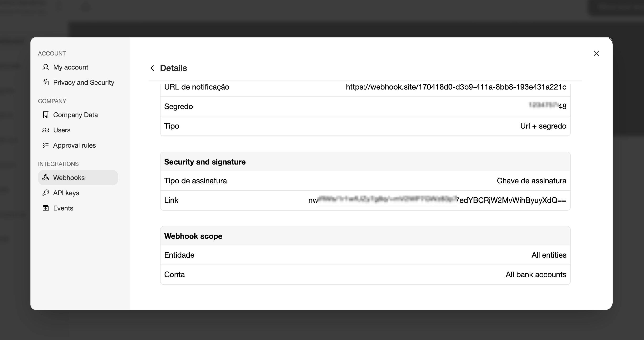Click the 'Link' row label

[x=171, y=200]
